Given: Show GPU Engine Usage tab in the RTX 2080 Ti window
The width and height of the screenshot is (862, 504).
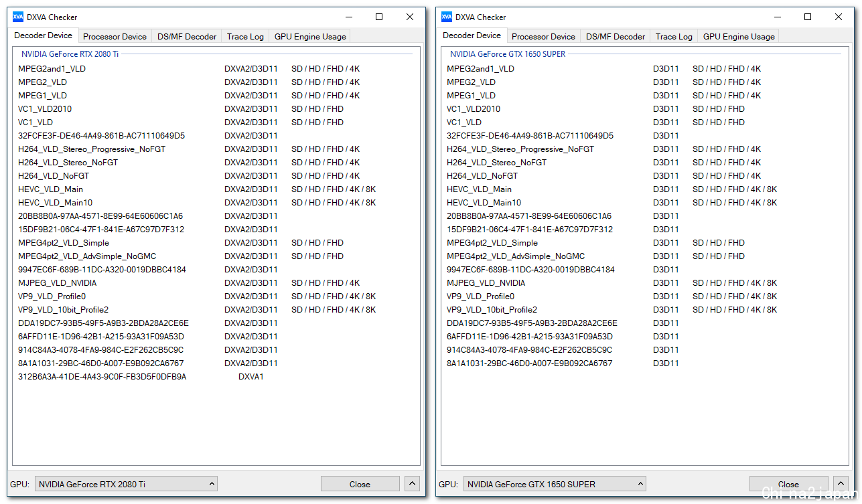Looking at the screenshot, I should 310,37.
